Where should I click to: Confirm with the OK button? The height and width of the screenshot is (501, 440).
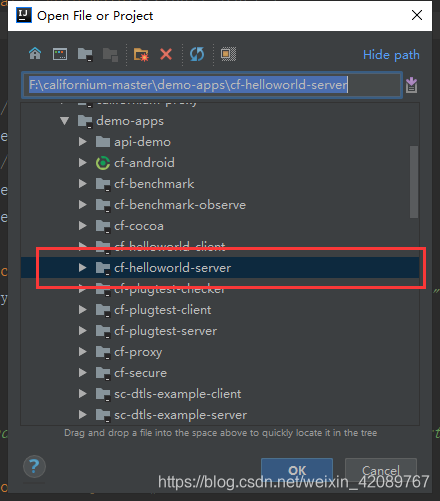tap(297, 470)
